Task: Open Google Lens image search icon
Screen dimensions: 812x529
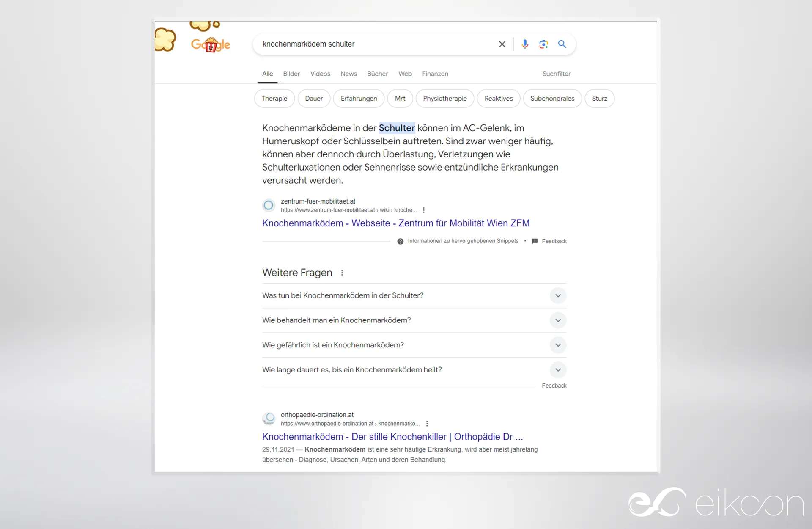Action: coord(543,44)
